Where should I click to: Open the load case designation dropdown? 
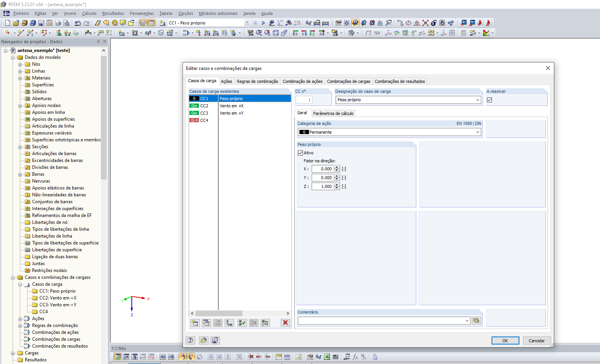point(478,100)
